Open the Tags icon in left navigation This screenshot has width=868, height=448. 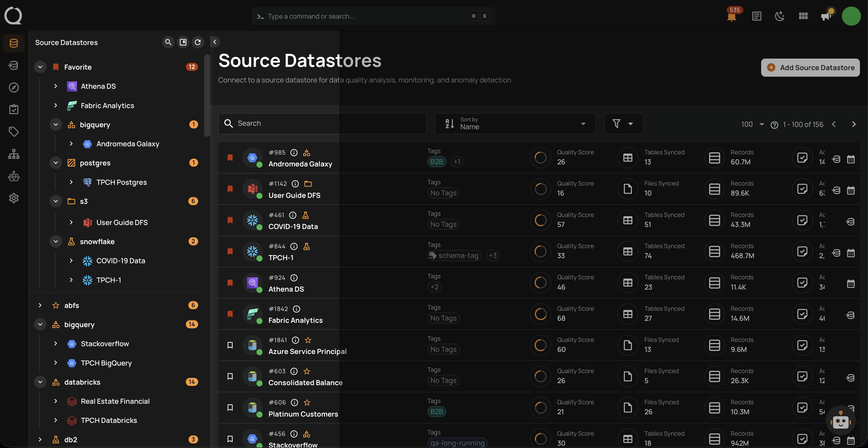(14, 131)
